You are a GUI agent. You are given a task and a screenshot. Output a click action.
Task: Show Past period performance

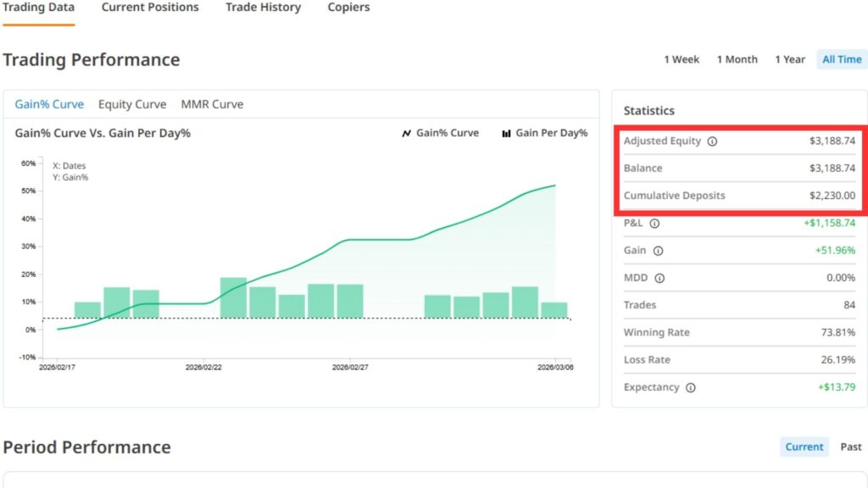[x=850, y=446]
